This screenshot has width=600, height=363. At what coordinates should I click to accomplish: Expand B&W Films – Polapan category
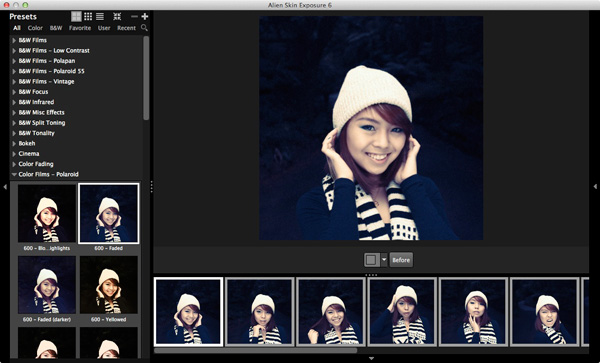click(x=14, y=61)
